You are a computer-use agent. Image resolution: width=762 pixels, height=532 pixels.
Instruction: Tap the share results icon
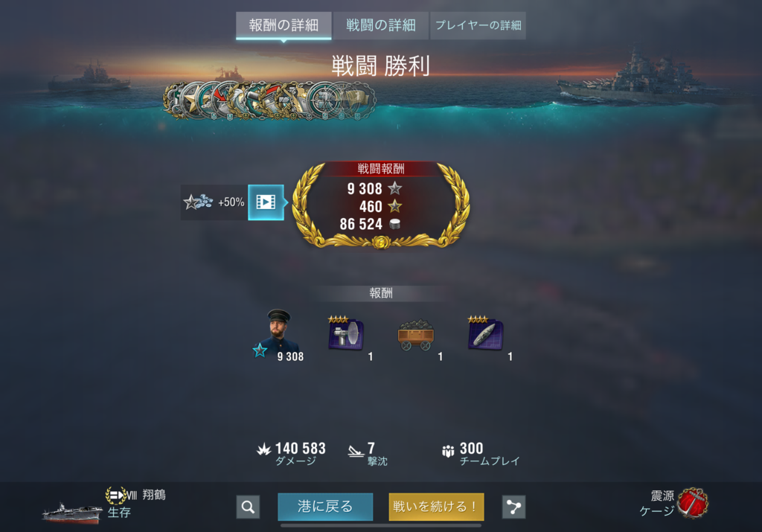513,507
